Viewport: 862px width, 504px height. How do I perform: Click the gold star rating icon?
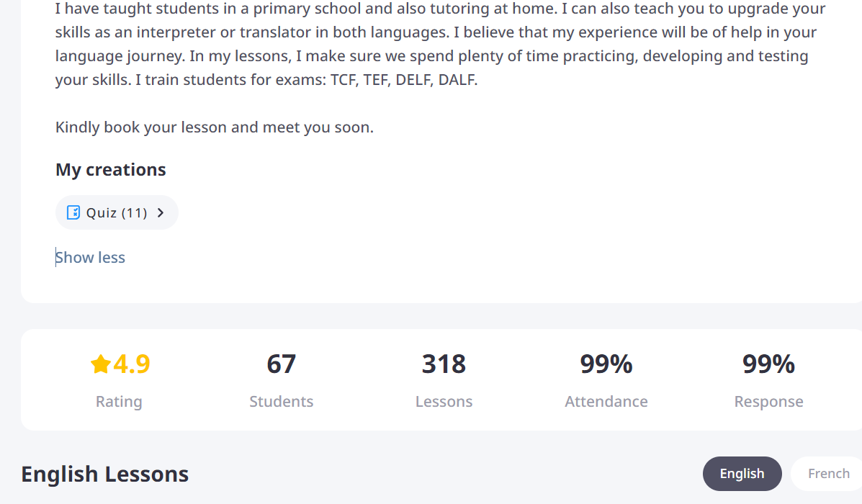click(100, 364)
